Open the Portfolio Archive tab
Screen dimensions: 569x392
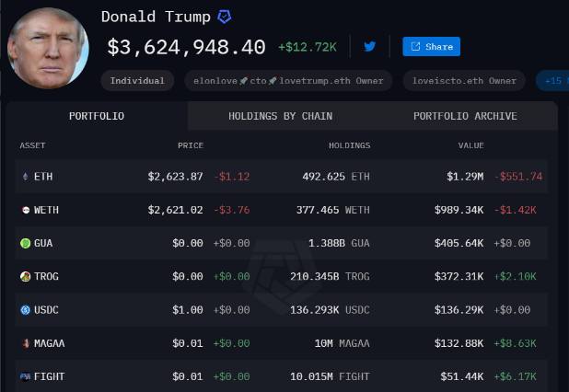click(x=465, y=116)
